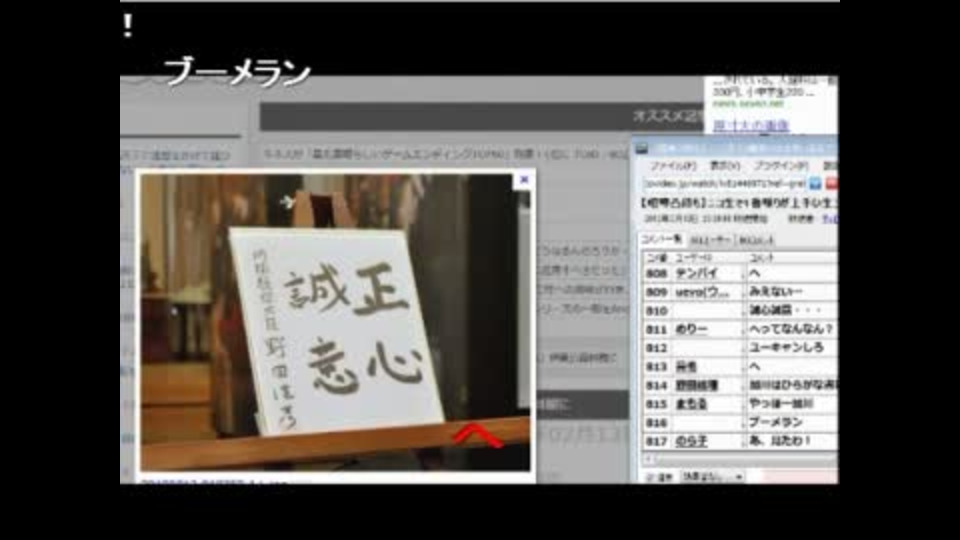This screenshot has width=960, height=540.
Task: Select user テンパイ in row 808
Action: 696,274
